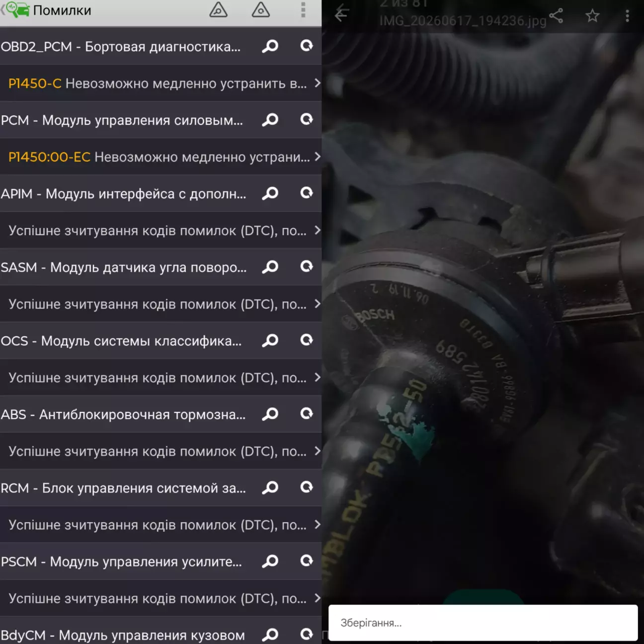
Task: Refresh the PCM module errors
Action: point(307,119)
